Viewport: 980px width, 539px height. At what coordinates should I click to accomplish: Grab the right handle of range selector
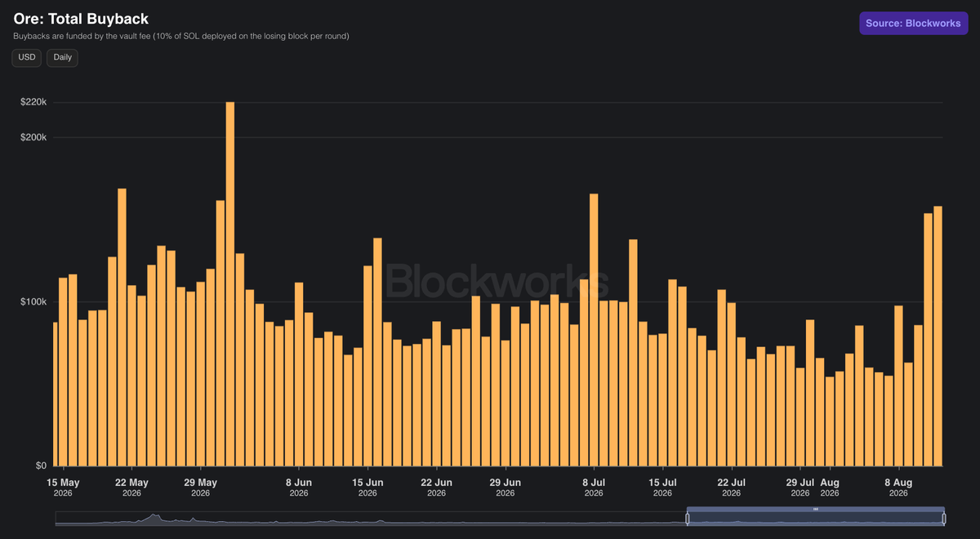[x=944, y=518]
